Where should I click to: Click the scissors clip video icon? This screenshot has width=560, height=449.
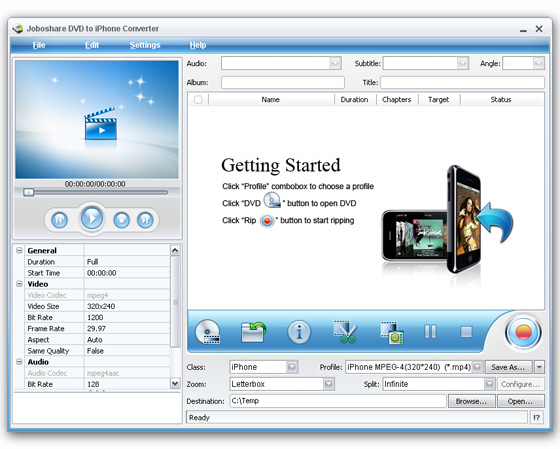(345, 332)
